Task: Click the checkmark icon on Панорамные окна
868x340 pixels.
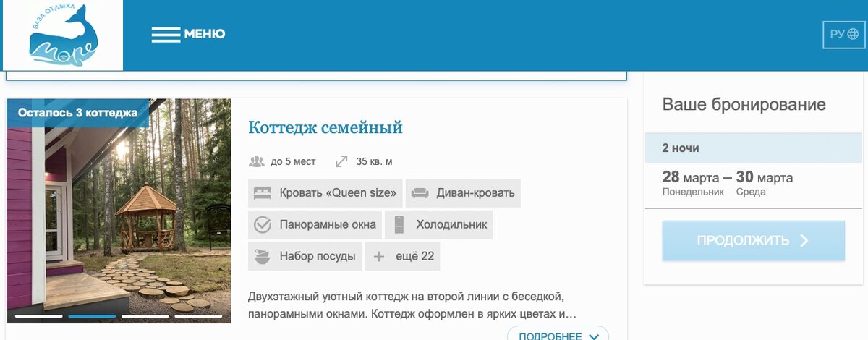Action: click(263, 225)
